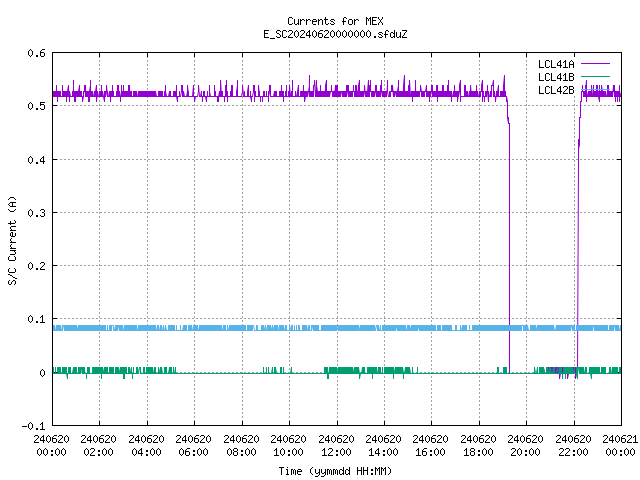This screenshot has width=640, height=480.
Task: Click the 0.6 y-axis tick value
Action: coord(36,53)
